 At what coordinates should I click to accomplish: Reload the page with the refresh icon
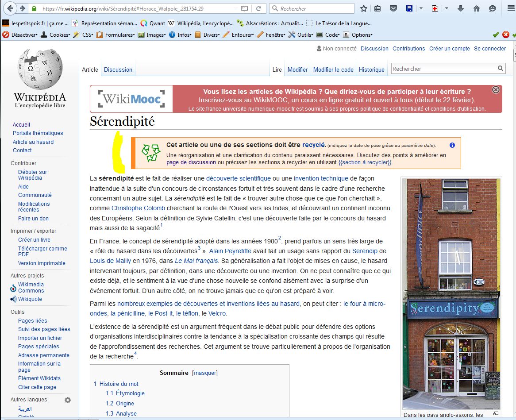point(259,8)
